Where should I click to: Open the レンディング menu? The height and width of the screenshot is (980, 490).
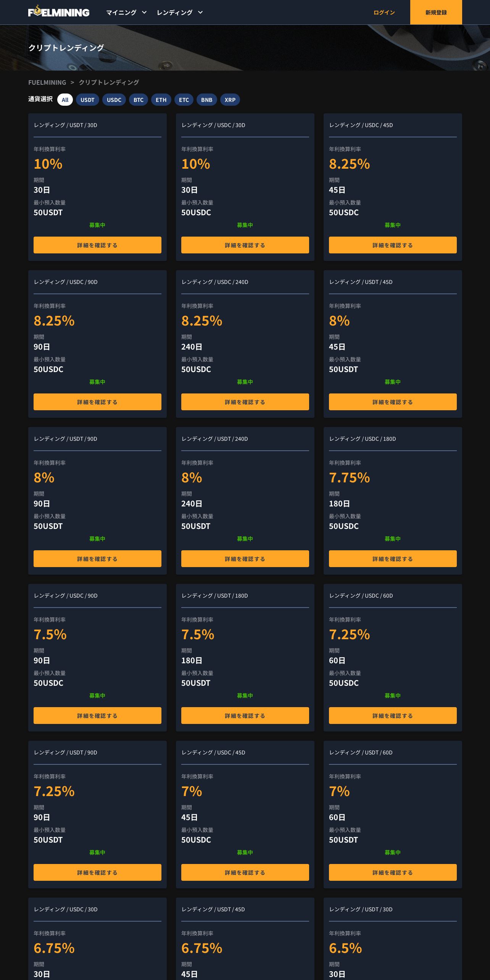pyautogui.click(x=174, y=13)
